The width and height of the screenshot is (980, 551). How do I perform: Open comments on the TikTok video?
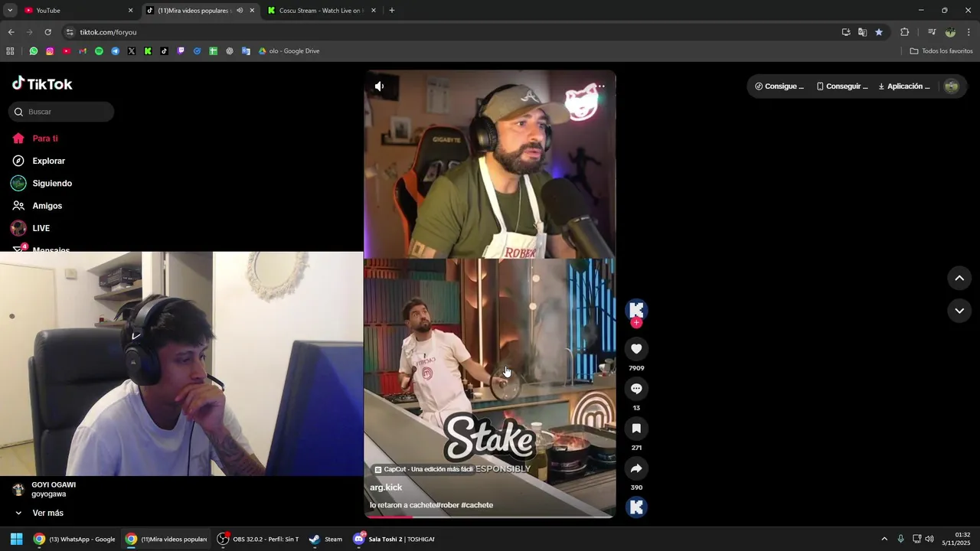click(636, 389)
